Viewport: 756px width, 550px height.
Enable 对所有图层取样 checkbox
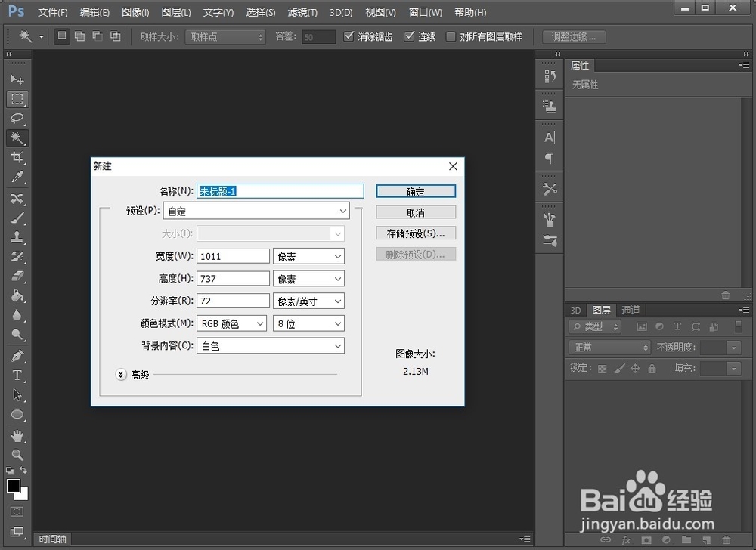(451, 36)
